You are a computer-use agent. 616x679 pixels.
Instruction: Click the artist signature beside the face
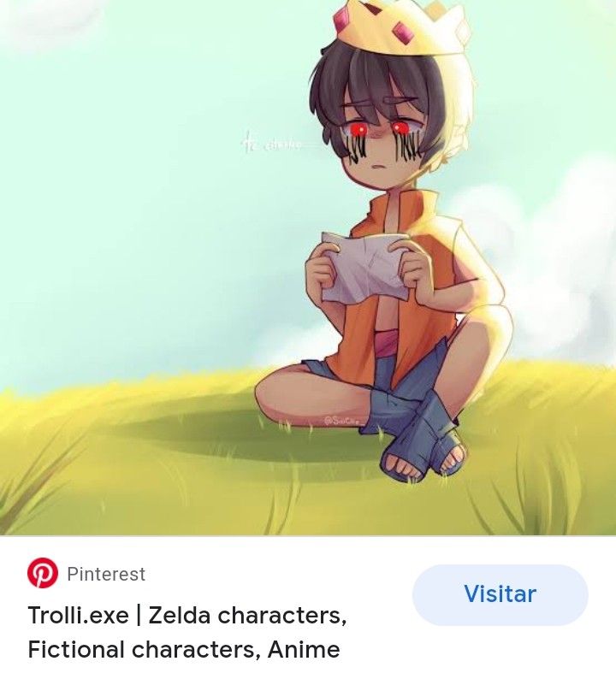click(x=270, y=143)
